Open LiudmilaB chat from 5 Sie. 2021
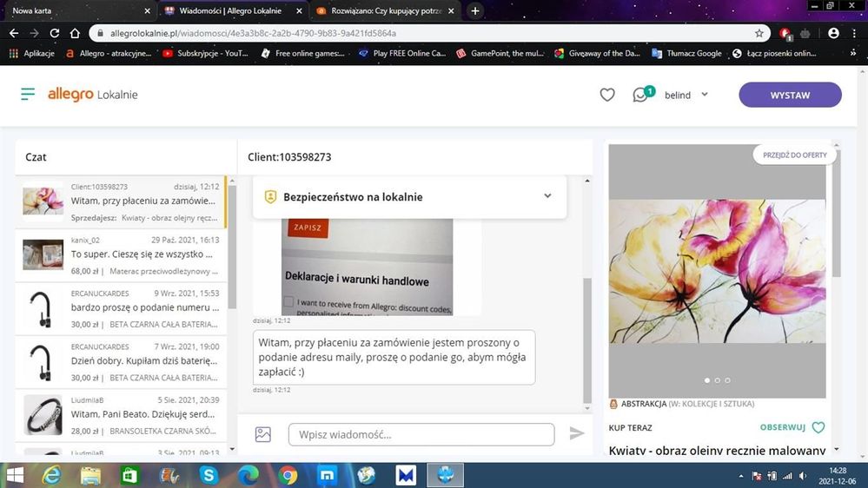 point(121,415)
